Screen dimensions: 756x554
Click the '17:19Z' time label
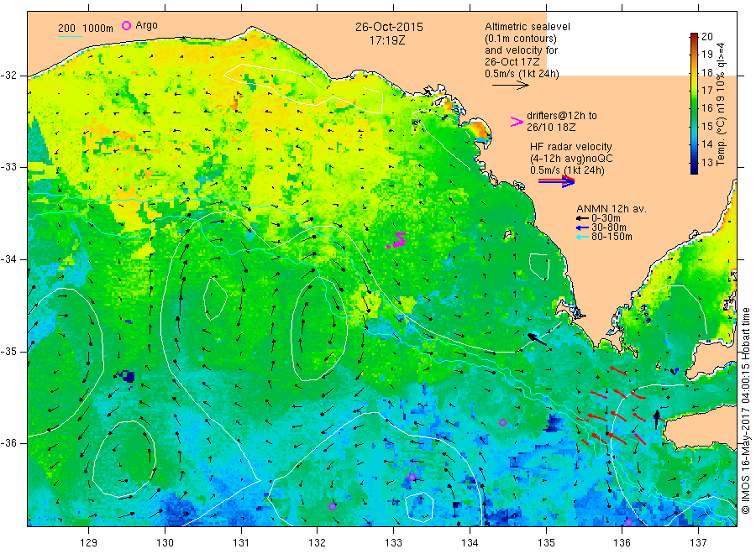click(387, 40)
